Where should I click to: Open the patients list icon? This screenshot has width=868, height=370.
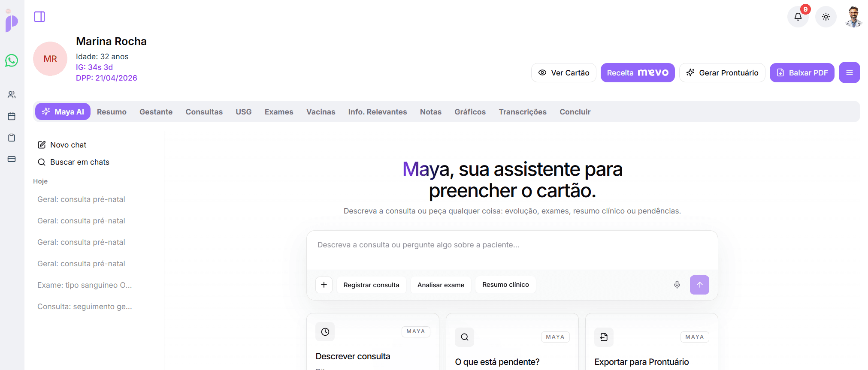pyautogui.click(x=12, y=95)
